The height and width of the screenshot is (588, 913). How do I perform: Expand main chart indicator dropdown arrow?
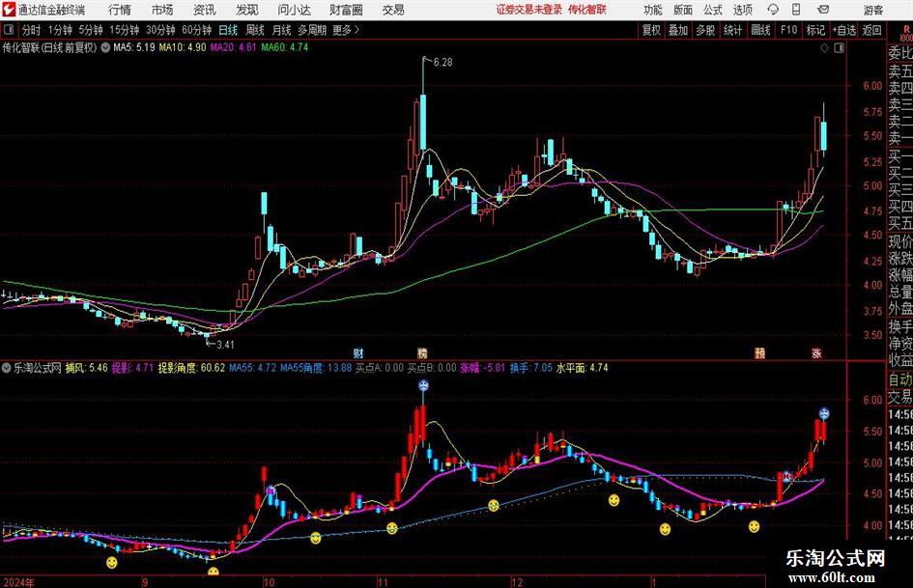point(105,47)
